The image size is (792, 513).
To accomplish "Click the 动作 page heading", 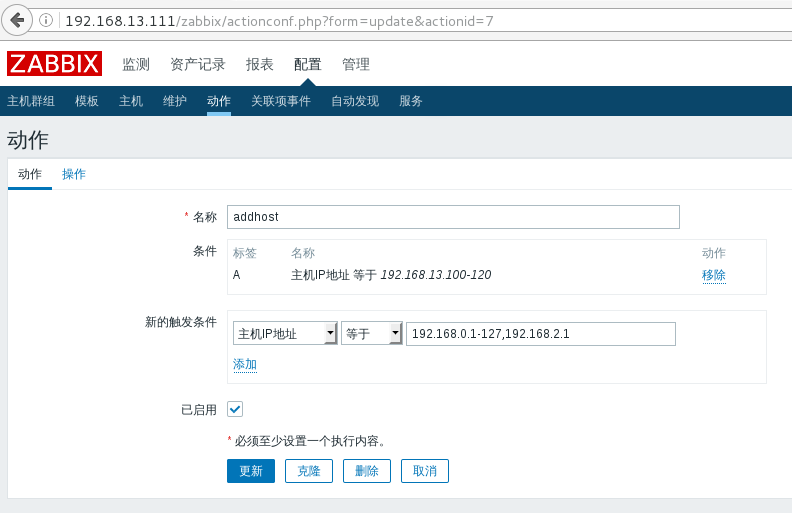I will pos(28,140).
